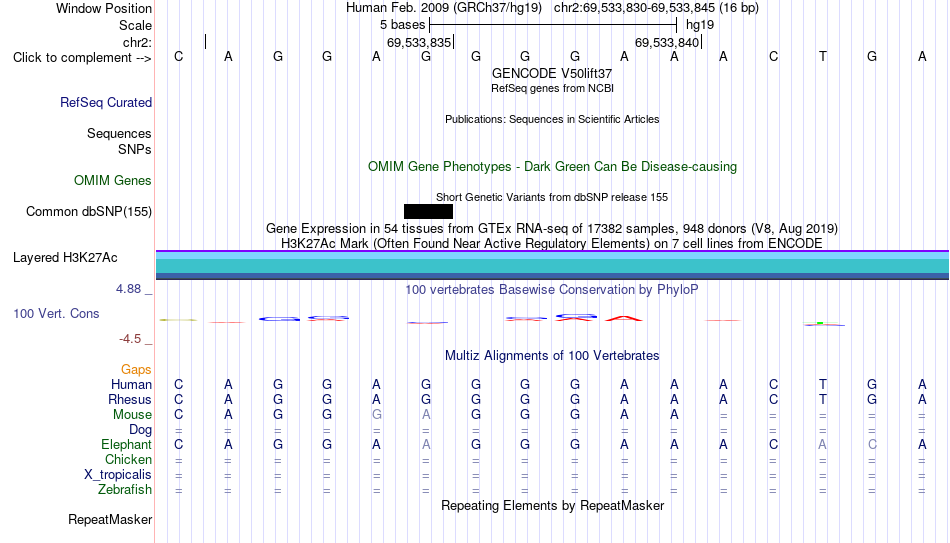Click the T base in Rhesus row
This screenshot has height=543, width=950.
[822, 399]
